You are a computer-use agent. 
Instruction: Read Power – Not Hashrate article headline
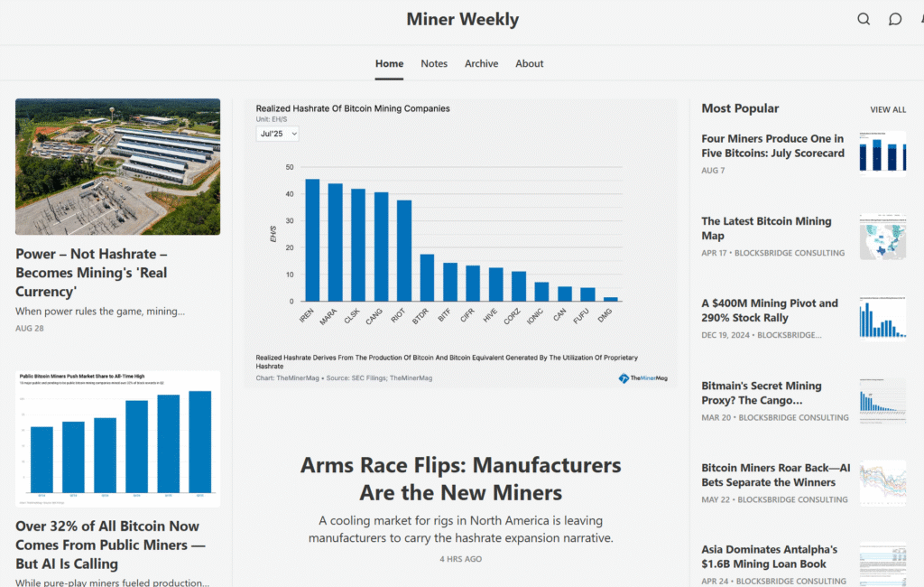pos(91,273)
